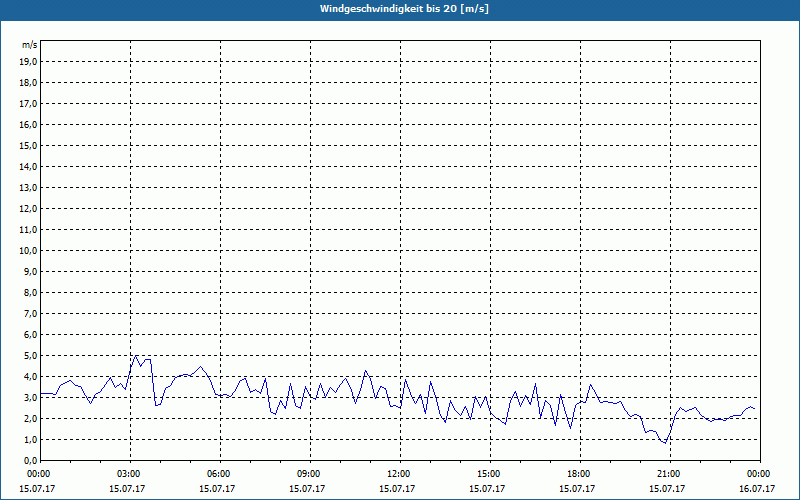Click the 15.07.17 date under 12:00
This screenshot has height=500, width=800.
click(397, 489)
